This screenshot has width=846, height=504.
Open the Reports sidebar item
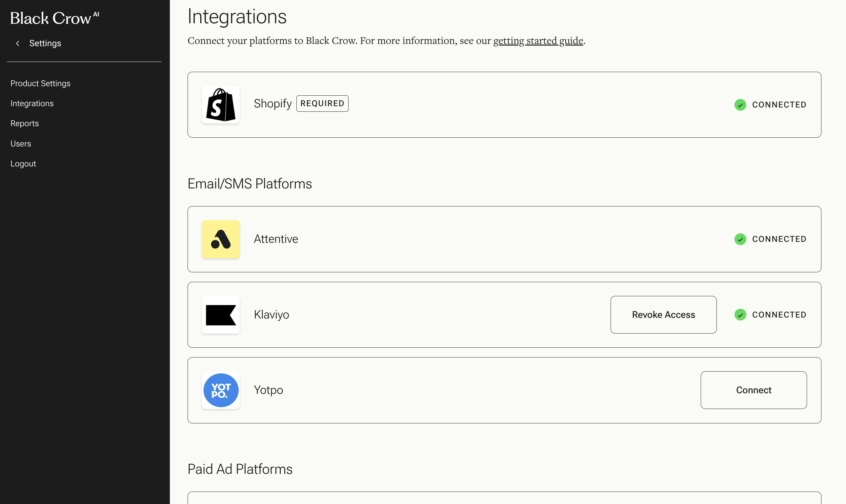point(25,123)
